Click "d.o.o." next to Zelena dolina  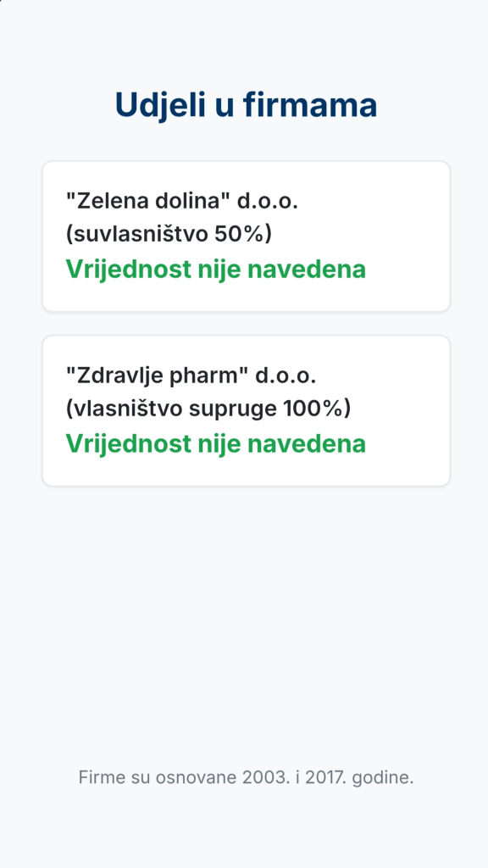coord(268,201)
